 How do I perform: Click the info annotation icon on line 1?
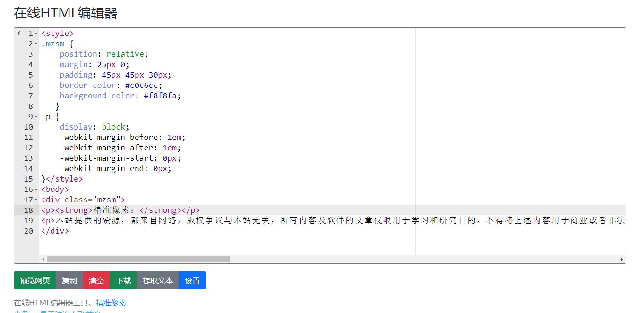pos(19,33)
